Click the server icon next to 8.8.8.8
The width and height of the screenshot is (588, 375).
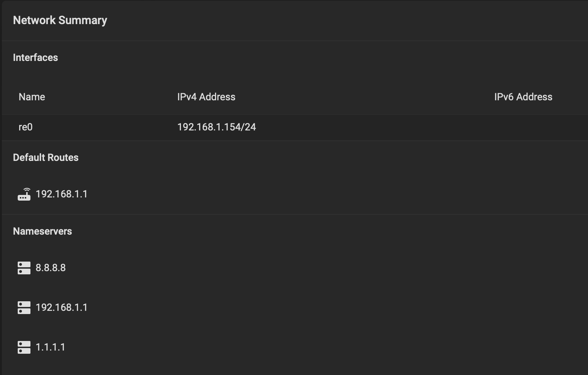(24, 268)
